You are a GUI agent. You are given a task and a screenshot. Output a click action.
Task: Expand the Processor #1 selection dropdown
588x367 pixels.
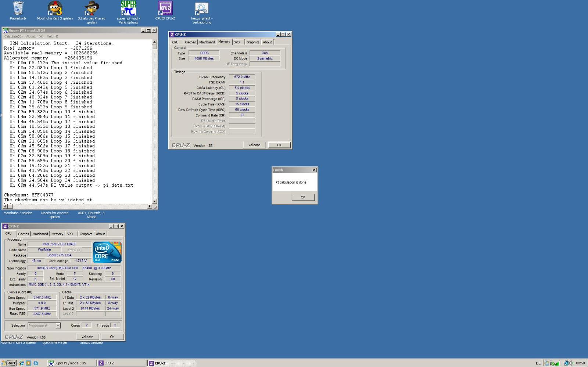[58, 325]
